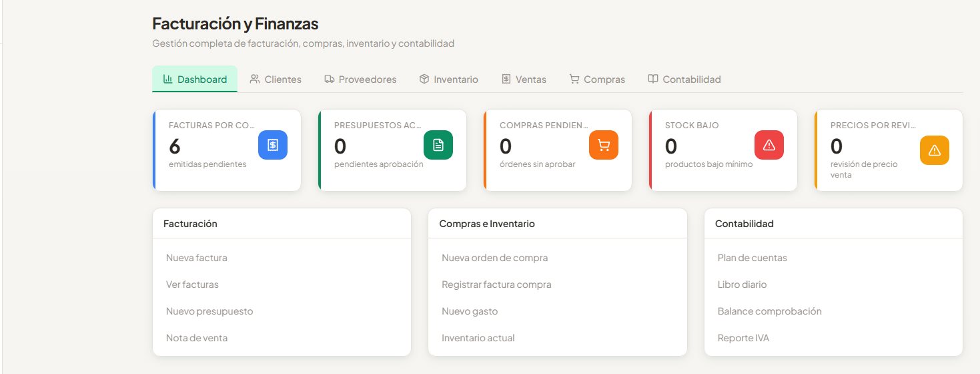Select the Ventas tab

pos(524,79)
